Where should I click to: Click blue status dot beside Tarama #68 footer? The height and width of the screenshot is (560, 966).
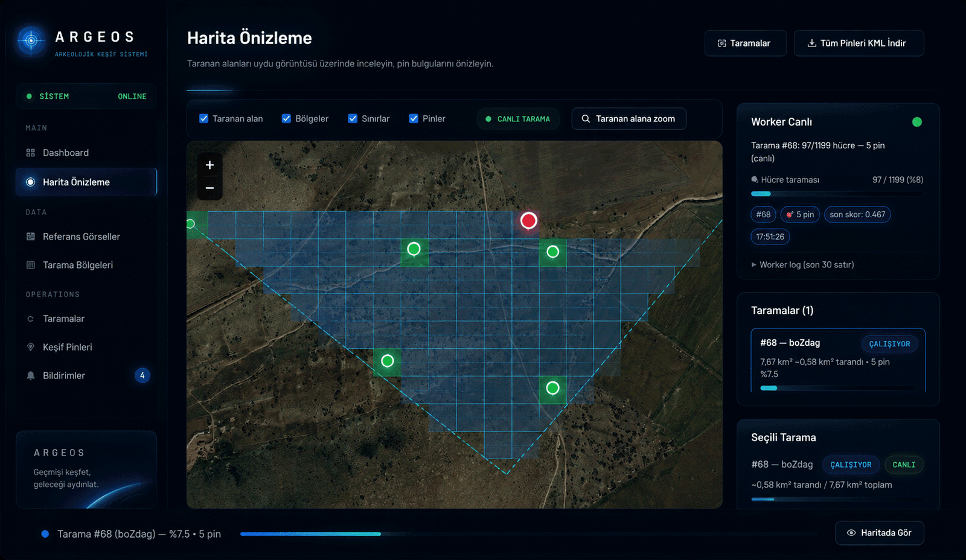click(45, 534)
